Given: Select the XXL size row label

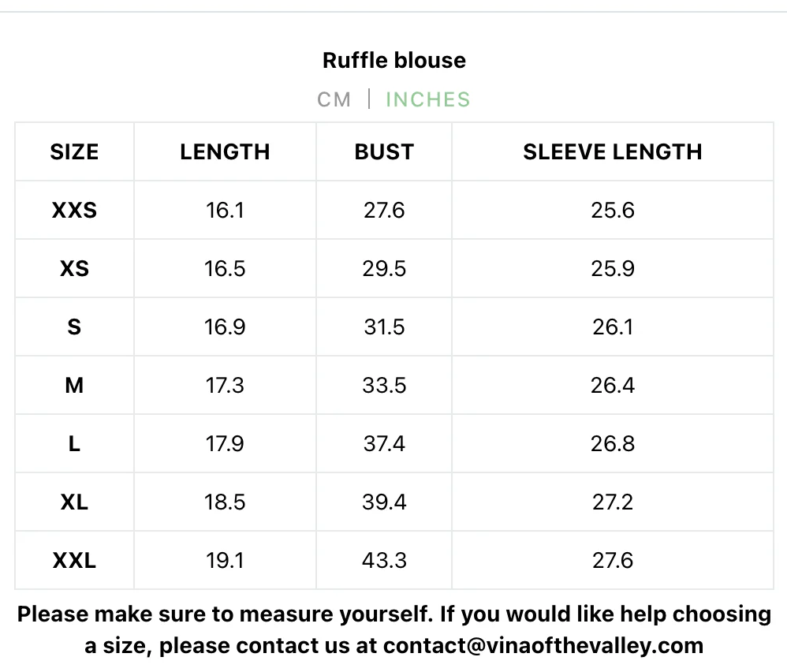Looking at the screenshot, I should pos(74,561).
